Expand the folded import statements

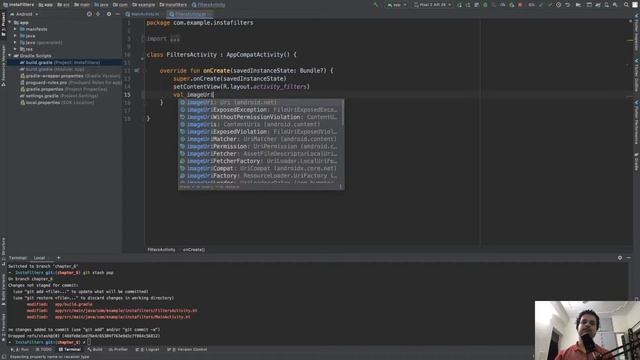click(175, 39)
